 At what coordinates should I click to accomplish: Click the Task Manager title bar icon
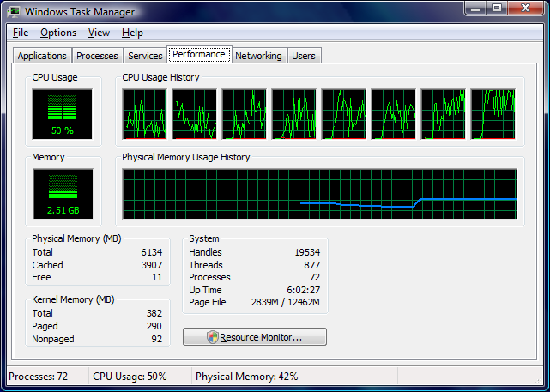coord(14,11)
